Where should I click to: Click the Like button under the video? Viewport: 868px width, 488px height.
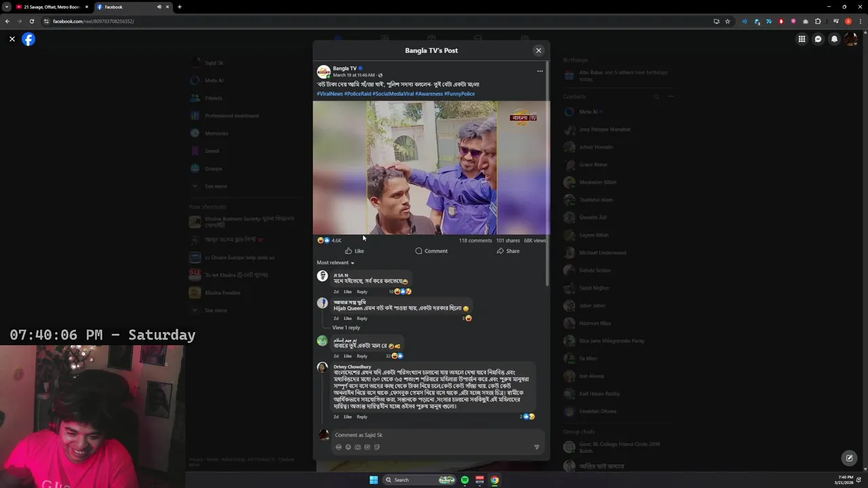click(354, 251)
